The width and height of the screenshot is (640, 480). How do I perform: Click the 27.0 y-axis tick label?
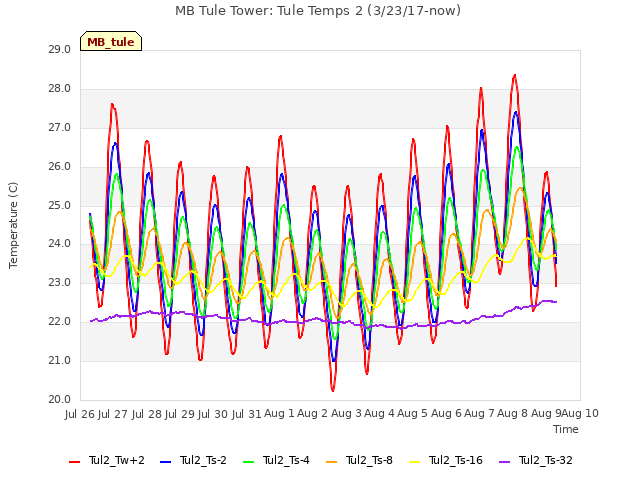59,128
